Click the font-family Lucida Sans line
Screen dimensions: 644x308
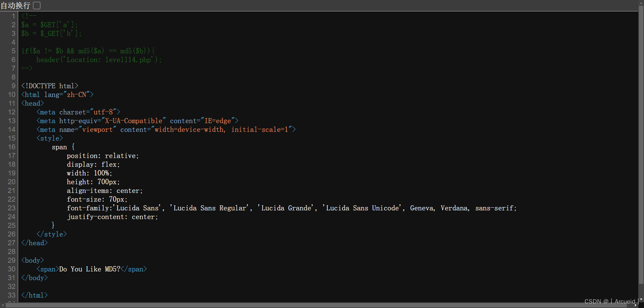(292, 208)
